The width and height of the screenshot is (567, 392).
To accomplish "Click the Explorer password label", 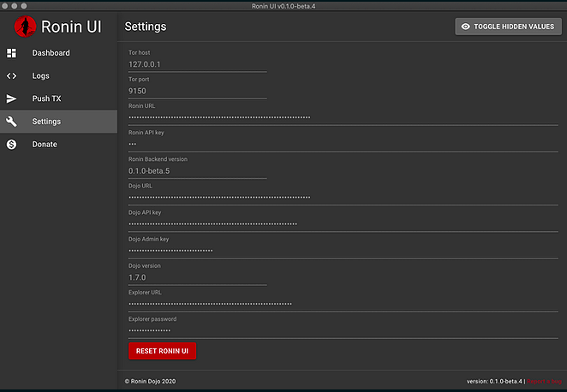I will click(x=152, y=319).
